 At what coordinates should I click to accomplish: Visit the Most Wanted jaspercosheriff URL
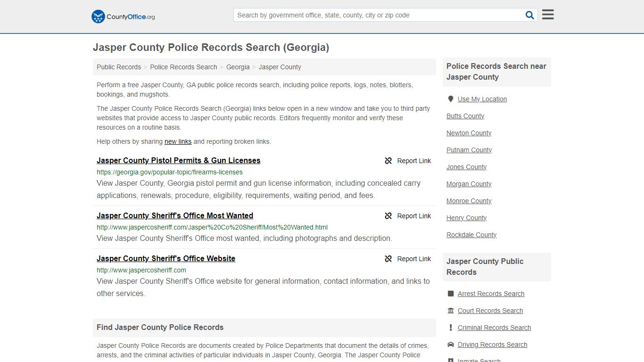[x=212, y=227]
